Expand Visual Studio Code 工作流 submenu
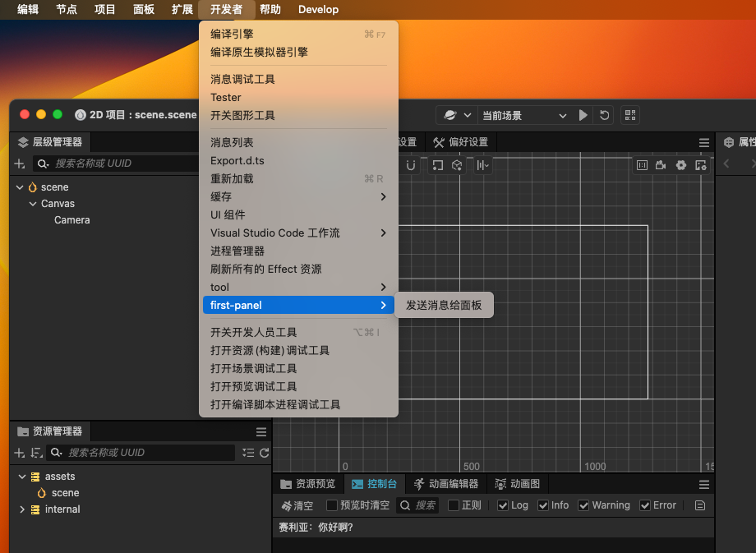 point(298,233)
